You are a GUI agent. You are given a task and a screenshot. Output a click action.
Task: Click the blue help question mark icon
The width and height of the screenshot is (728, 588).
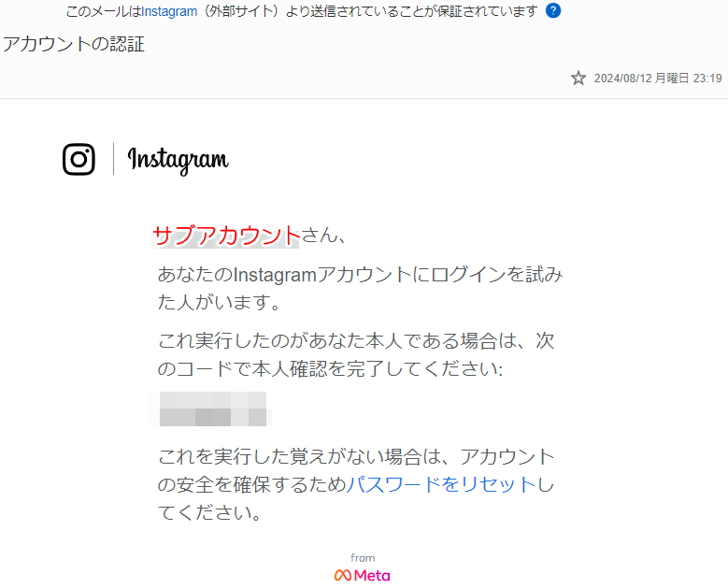click(553, 10)
